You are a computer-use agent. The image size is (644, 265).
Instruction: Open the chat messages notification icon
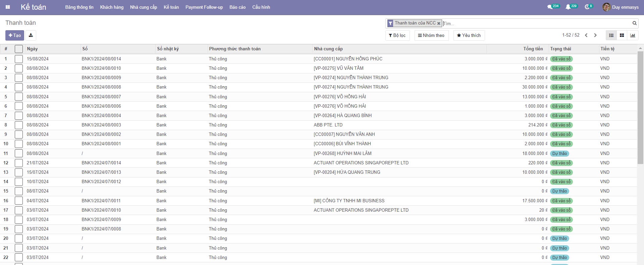click(550, 7)
